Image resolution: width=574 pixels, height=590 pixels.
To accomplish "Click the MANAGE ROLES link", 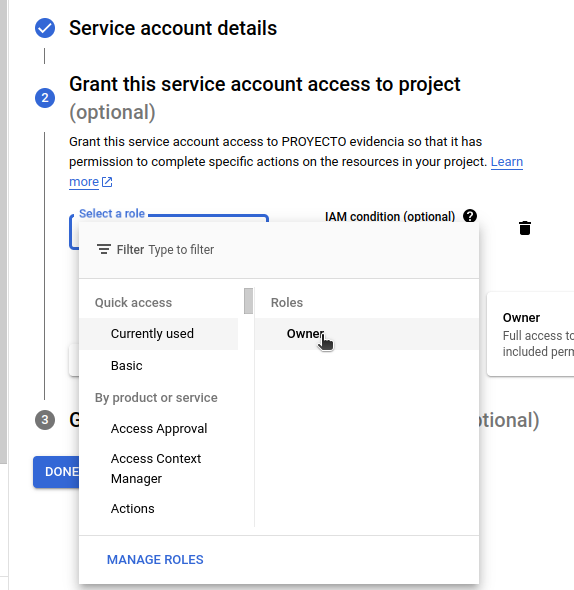I will point(155,560).
